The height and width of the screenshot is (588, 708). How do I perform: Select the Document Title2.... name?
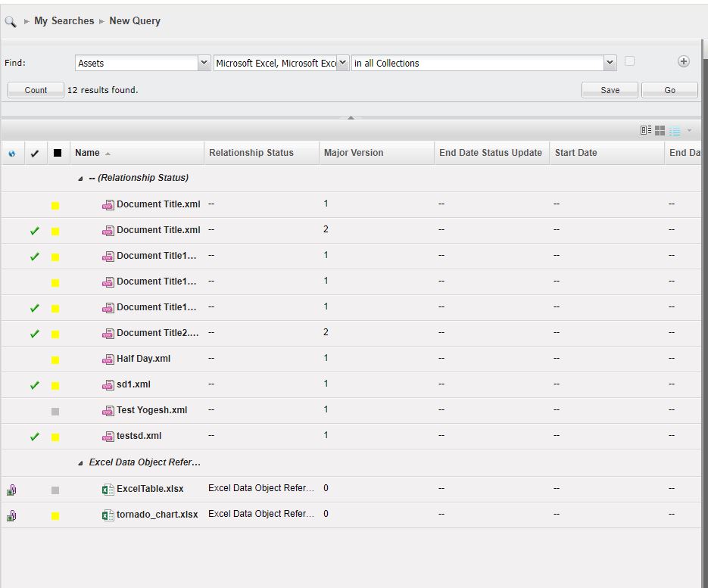pos(158,332)
